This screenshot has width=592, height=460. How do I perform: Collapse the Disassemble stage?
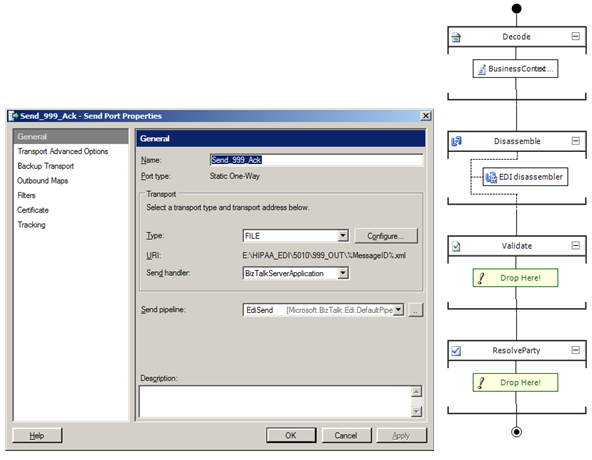pyautogui.click(x=575, y=141)
